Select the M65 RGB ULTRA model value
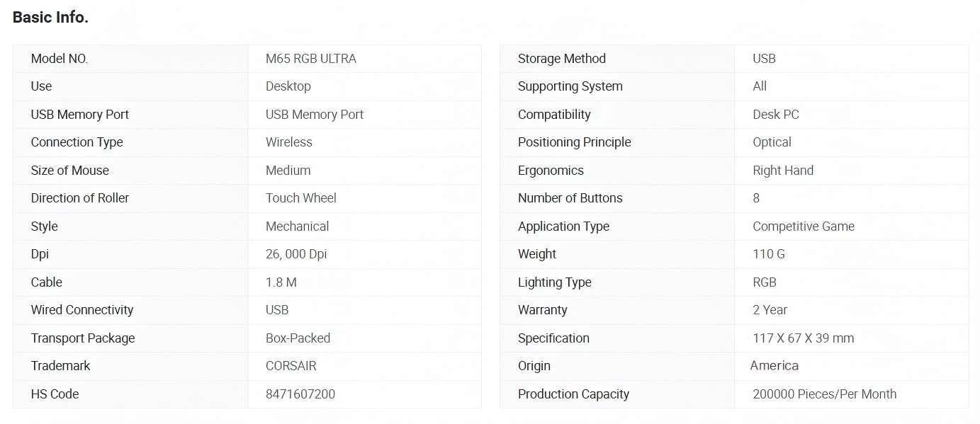 coord(310,59)
